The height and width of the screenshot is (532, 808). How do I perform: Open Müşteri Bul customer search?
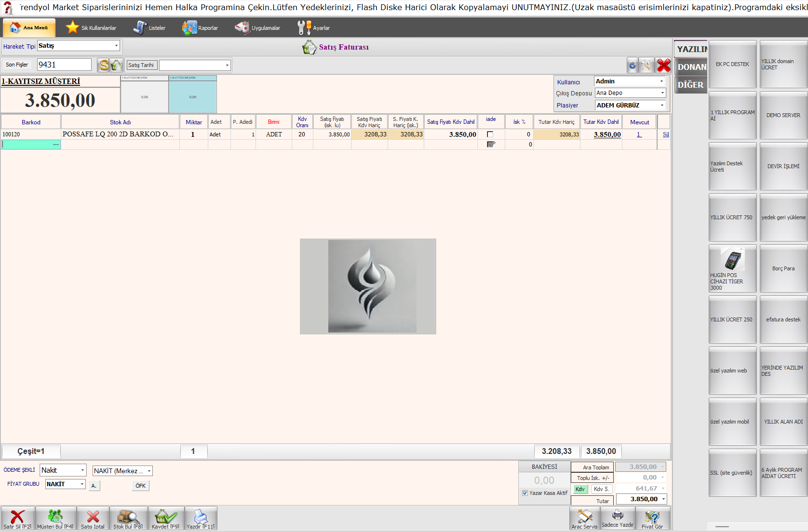click(x=55, y=518)
